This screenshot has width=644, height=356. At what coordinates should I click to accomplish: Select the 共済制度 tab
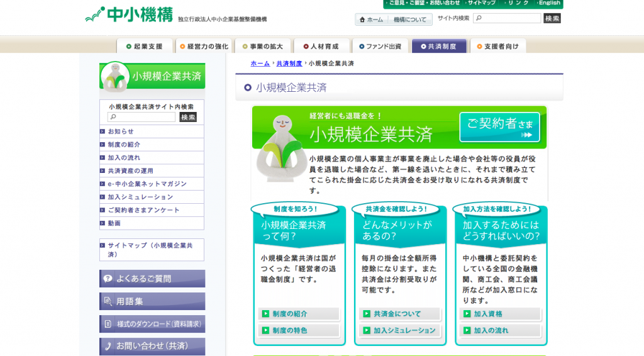pyautogui.click(x=439, y=46)
